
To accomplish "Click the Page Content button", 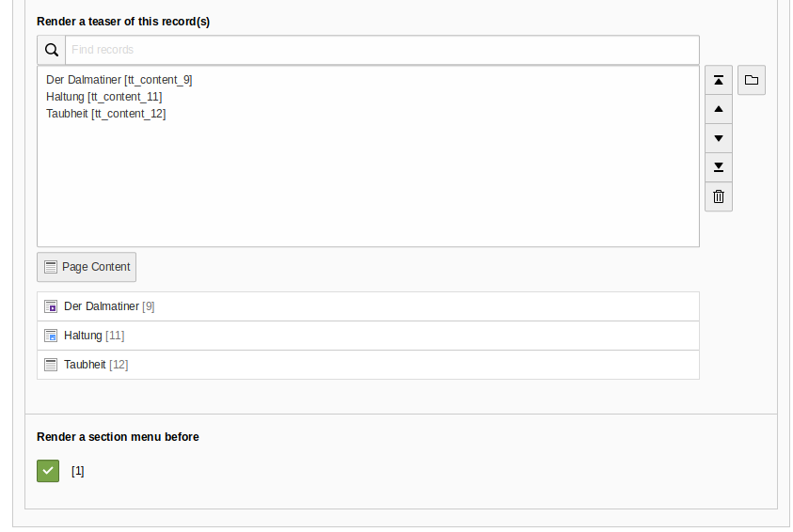I will [87, 267].
